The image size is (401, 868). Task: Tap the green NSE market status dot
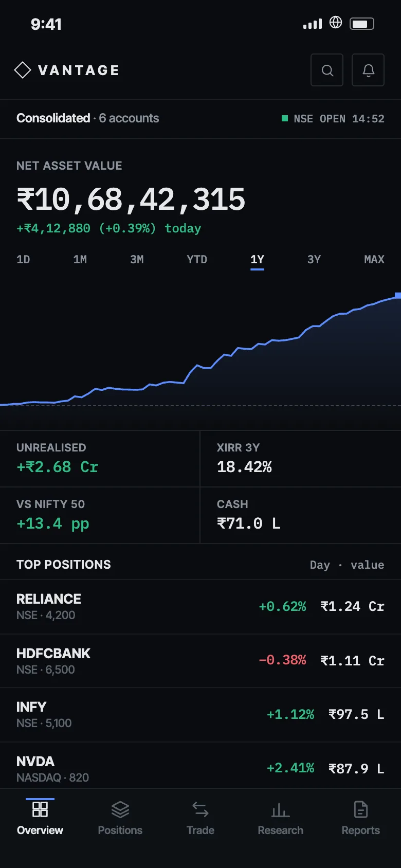coord(285,118)
